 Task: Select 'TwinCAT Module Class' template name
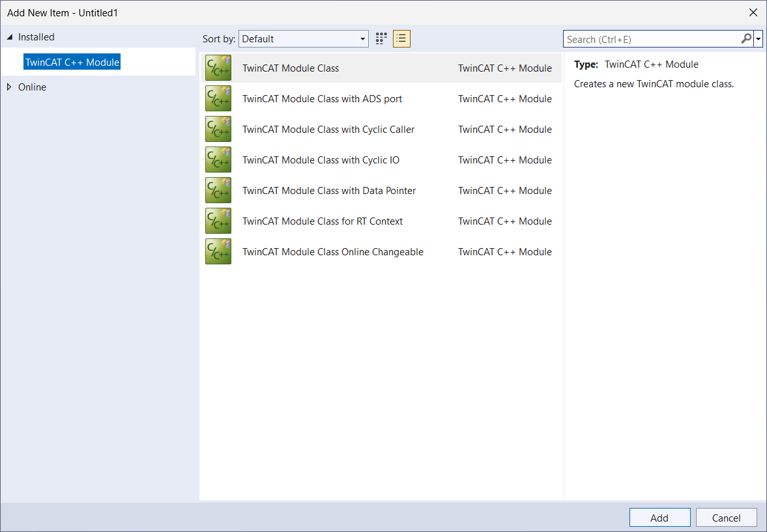click(x=291, y=68)
